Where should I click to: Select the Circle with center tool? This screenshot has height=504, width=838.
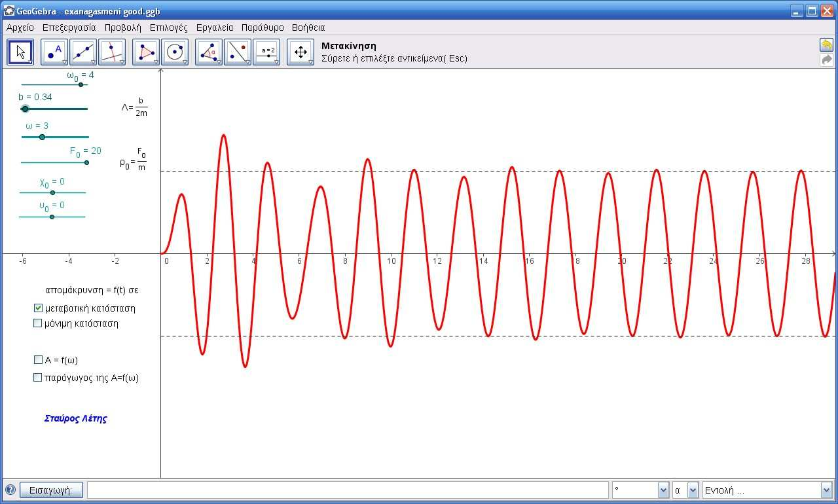click(175, 52)
